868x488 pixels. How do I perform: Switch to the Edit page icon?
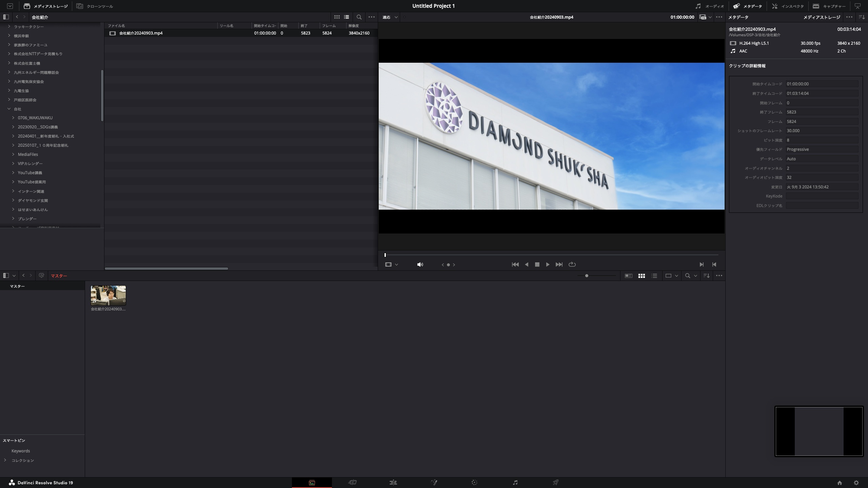(393, 482)
